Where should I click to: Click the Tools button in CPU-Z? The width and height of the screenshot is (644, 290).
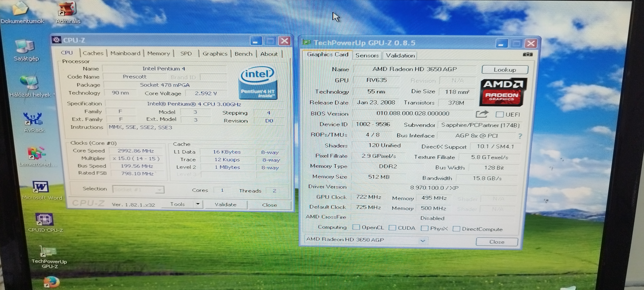point(177,204)
